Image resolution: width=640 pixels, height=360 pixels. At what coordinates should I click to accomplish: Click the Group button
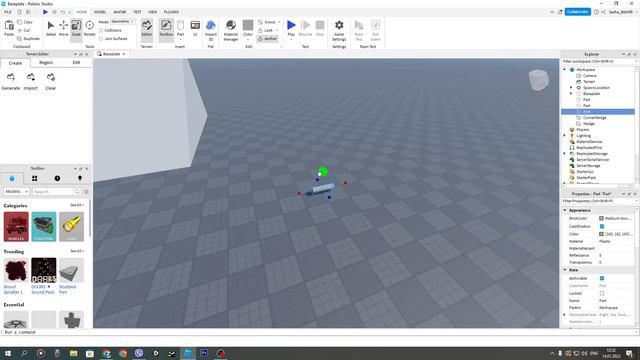tap(267, 22)
